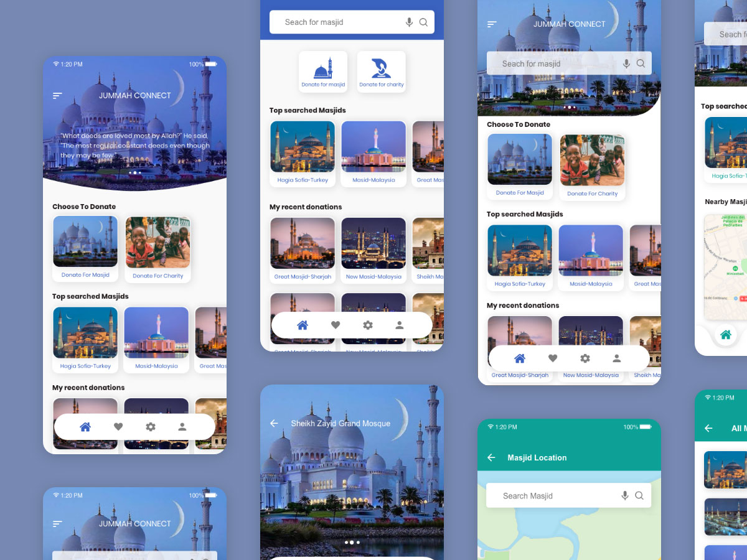The image size is (747, 560).
Task: Tap Home icon on blue-header search screen nav
Action: point(303,325)
